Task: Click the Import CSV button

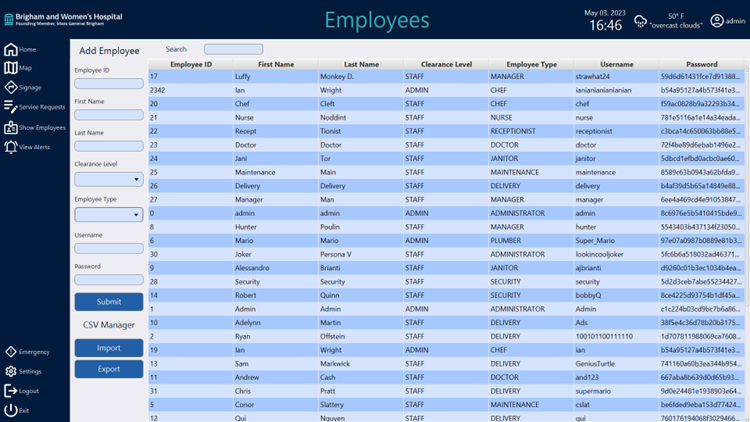Action: click(109, 348)
